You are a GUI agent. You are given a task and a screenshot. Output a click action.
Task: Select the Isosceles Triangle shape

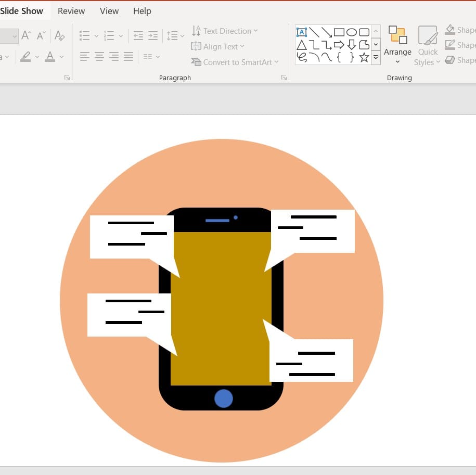[302, 45]
